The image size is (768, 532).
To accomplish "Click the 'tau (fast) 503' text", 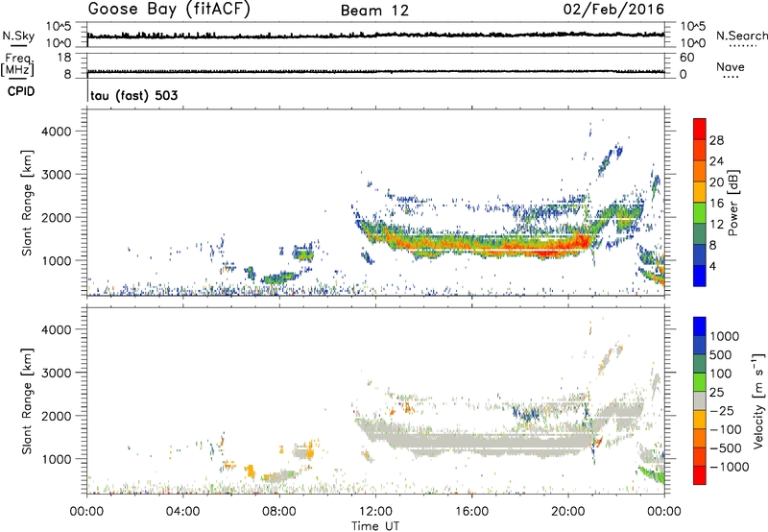I will tap(134, 95).
